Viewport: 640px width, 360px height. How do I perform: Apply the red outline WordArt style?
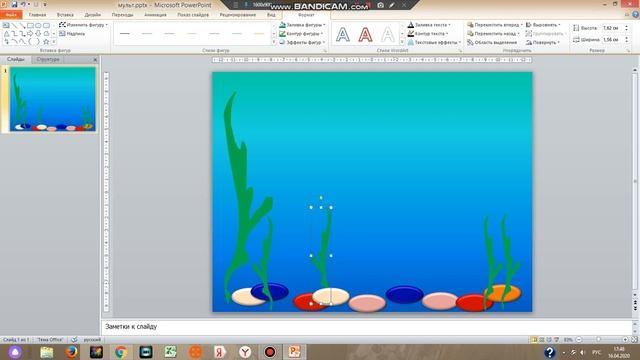(365, 34)
